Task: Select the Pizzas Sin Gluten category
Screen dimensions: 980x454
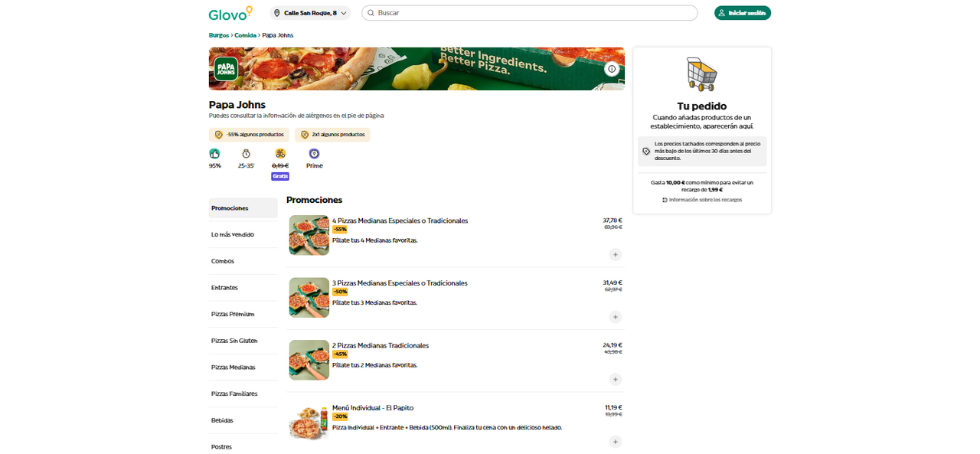Action: (x=243, y=341)
